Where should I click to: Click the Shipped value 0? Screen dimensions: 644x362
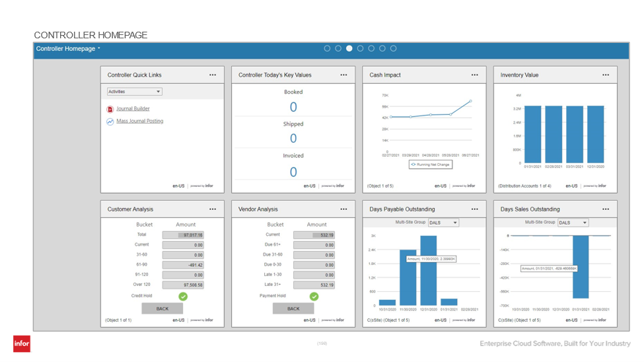[293, 139]
